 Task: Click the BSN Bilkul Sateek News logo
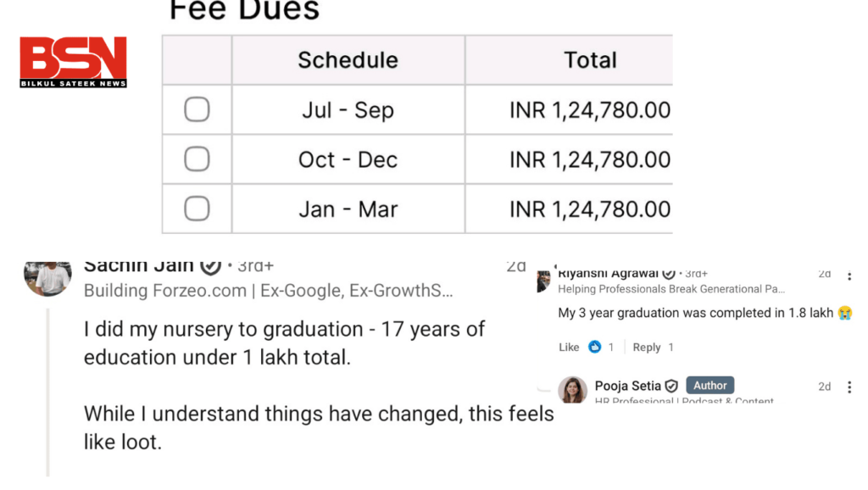click(x=73, y=62)
